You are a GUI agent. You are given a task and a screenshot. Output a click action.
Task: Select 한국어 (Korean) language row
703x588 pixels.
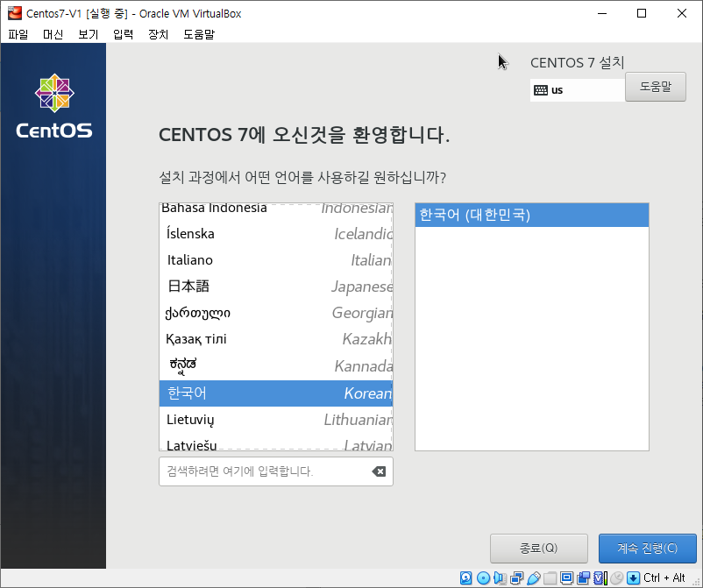pyautogui.click(x=276, y=393)
